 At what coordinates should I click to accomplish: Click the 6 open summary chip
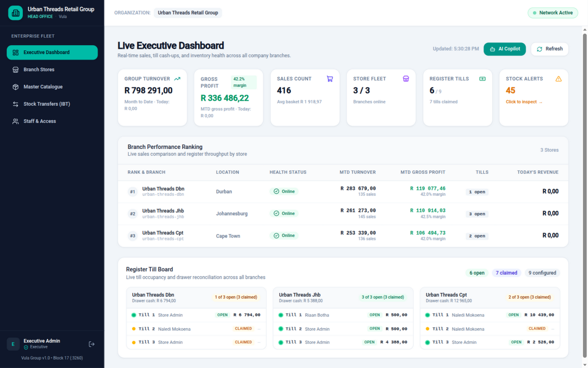click(477, 273)
